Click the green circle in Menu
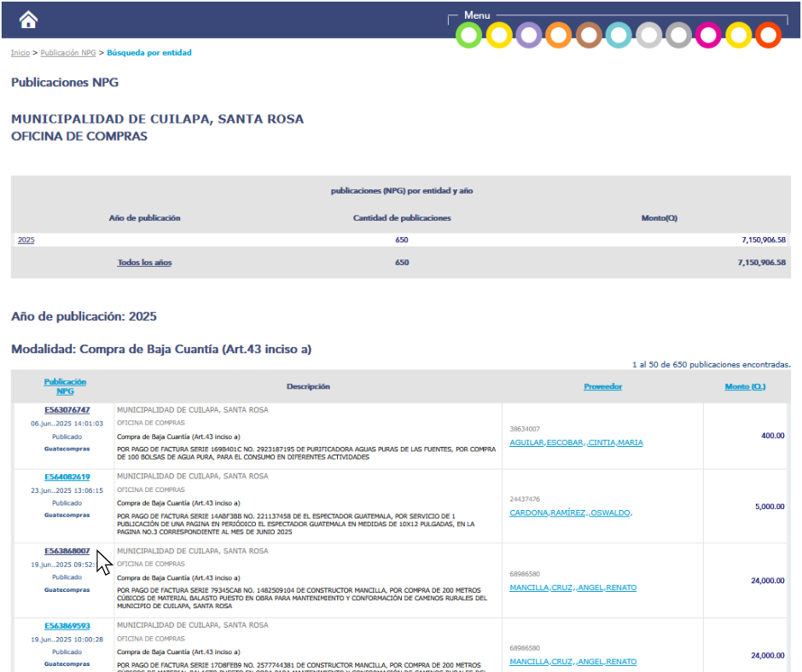Screen dimensions: 802x672 coord(468,36)
